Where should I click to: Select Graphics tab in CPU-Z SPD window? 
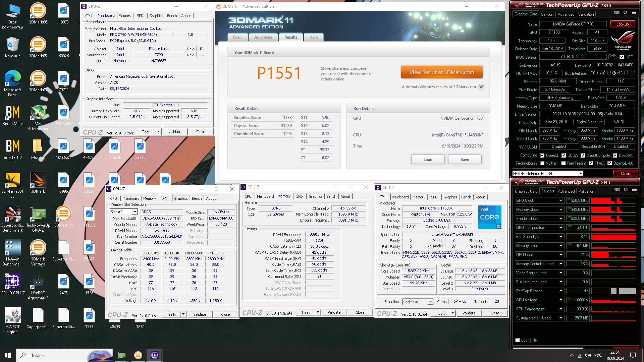tap(181, 198)
